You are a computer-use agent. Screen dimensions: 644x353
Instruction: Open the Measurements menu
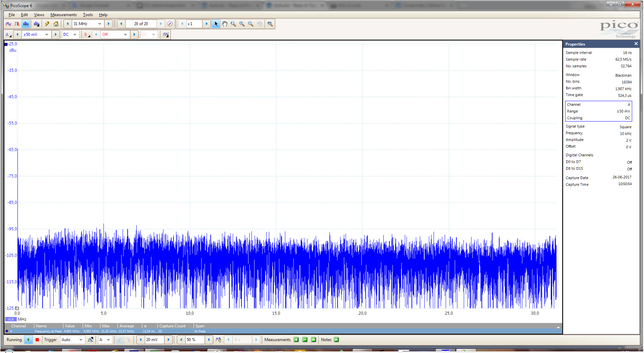point(63,15)
